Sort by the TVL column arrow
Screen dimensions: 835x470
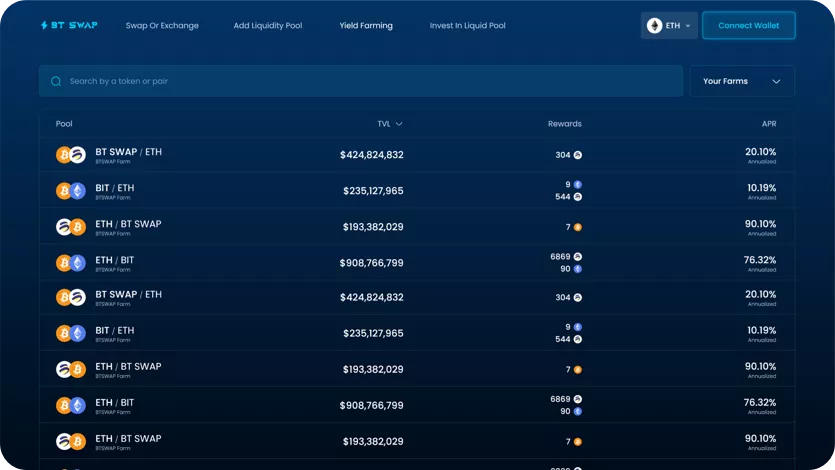[399, 124]
